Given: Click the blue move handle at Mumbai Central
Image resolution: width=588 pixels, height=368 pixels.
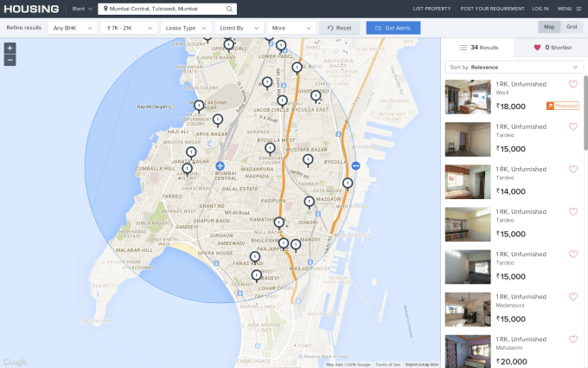Looking at the screenshot, I should tap(220, 165).
